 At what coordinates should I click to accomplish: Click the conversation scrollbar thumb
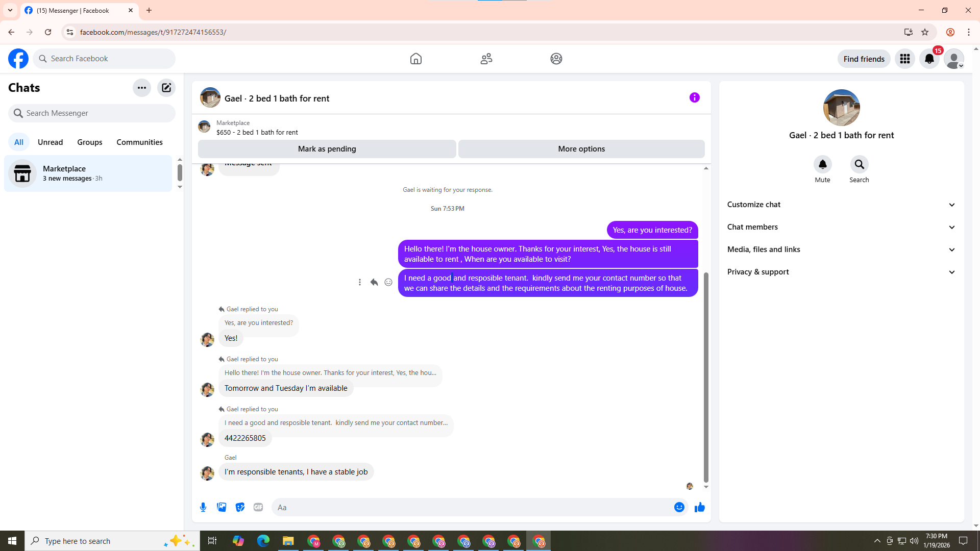point(706,378)
